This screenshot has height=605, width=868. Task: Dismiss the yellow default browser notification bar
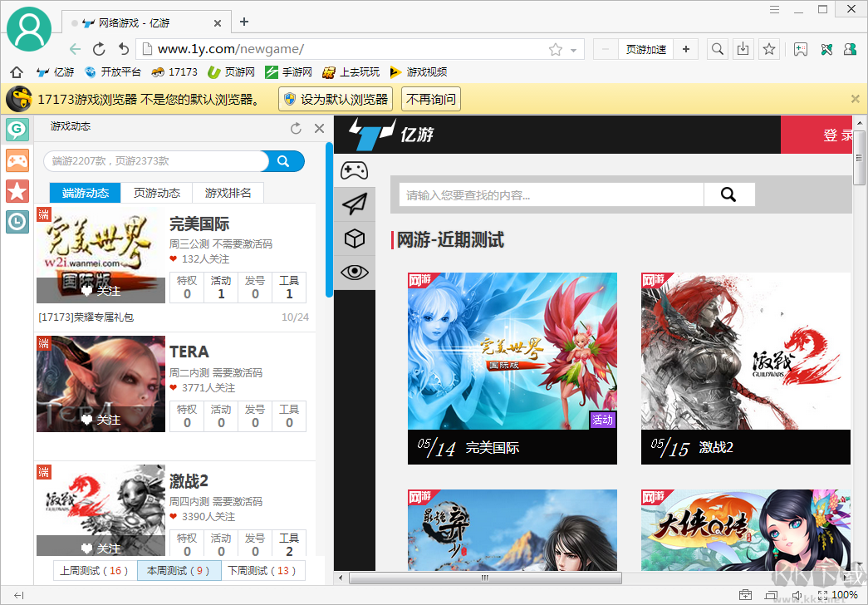[x=856, y=99]
